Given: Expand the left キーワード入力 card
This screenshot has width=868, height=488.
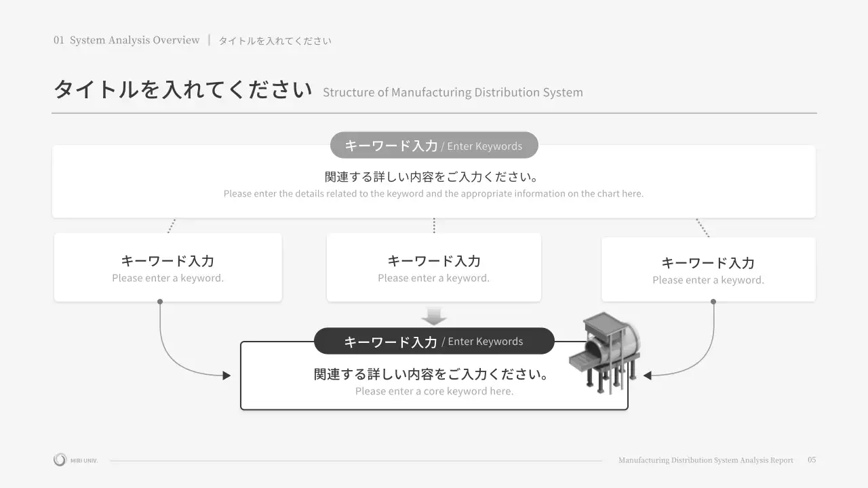Looking at the screenshot, I should click(x=167, y=267).
